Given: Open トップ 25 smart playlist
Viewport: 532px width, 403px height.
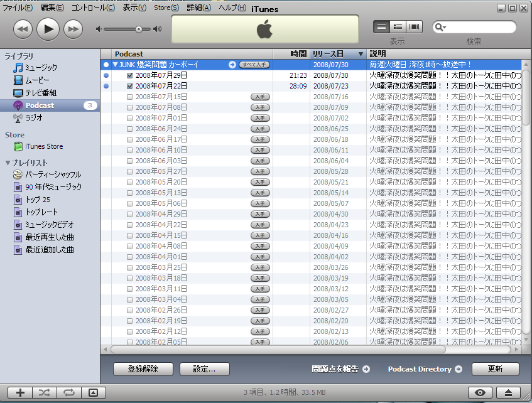Looking at the screenshot, I should coord(32,200).
